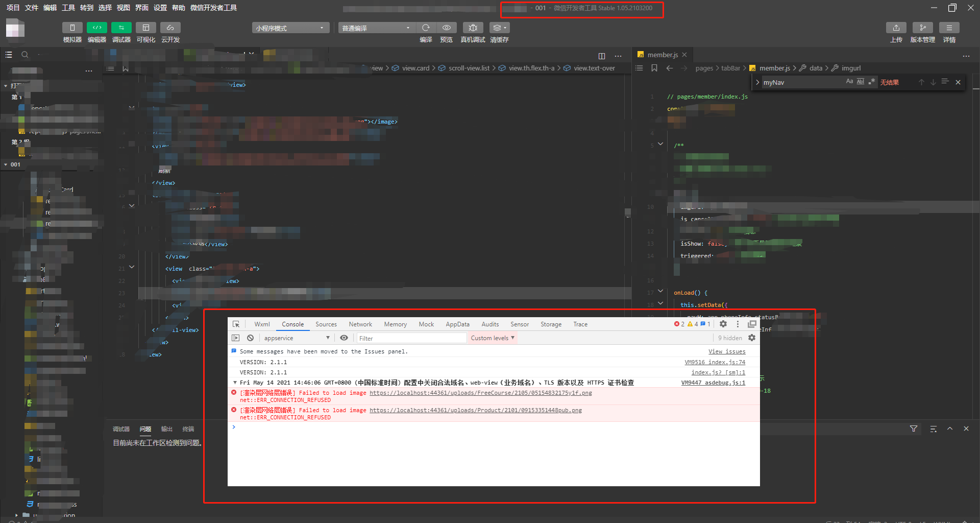Open the visualization view (可视化)
980x523 pixels.
point(145,28)
